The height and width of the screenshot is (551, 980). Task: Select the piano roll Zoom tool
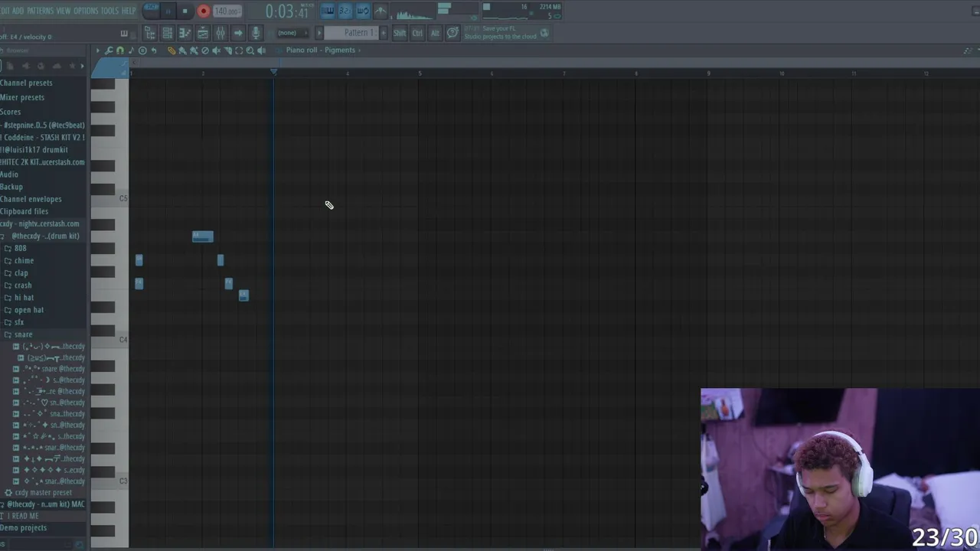coord(250,51)
